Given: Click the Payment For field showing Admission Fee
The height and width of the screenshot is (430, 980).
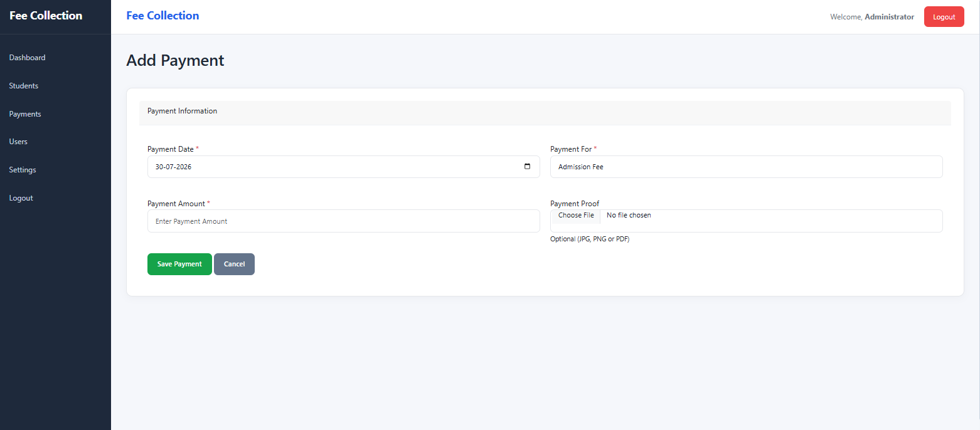Looking at the screenshot, I should [746, 167].
